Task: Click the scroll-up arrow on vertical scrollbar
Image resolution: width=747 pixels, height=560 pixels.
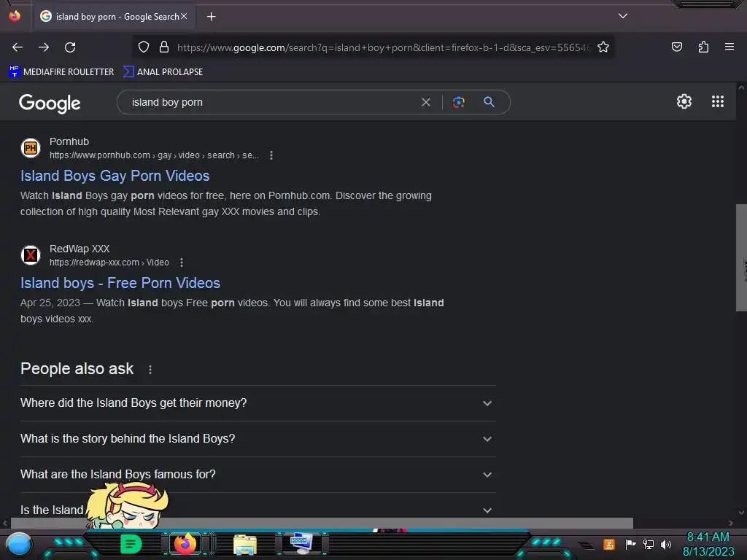Action: tap(741, 87)
